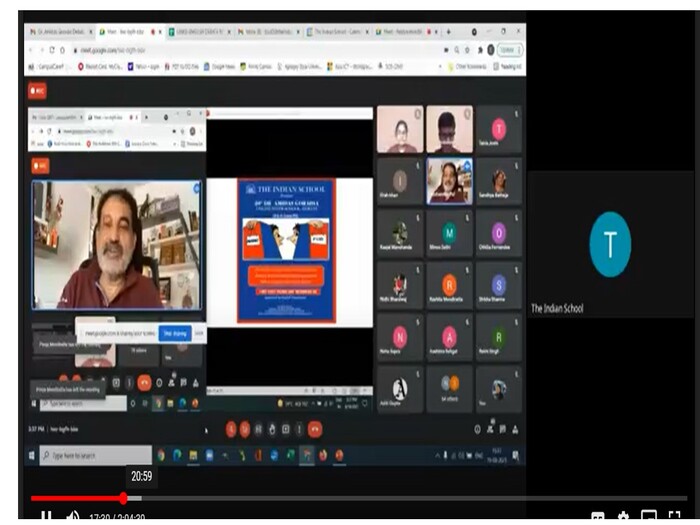Open the Google News bookmark
The width and height of the screenshot is (700, 525).
tap(220, 67)
